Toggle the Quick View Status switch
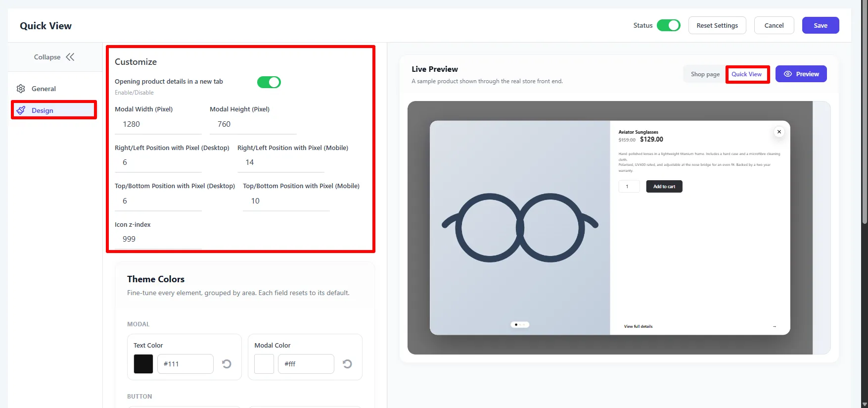The height and width of the screenshot is (408, 868). tap(669, 25)
